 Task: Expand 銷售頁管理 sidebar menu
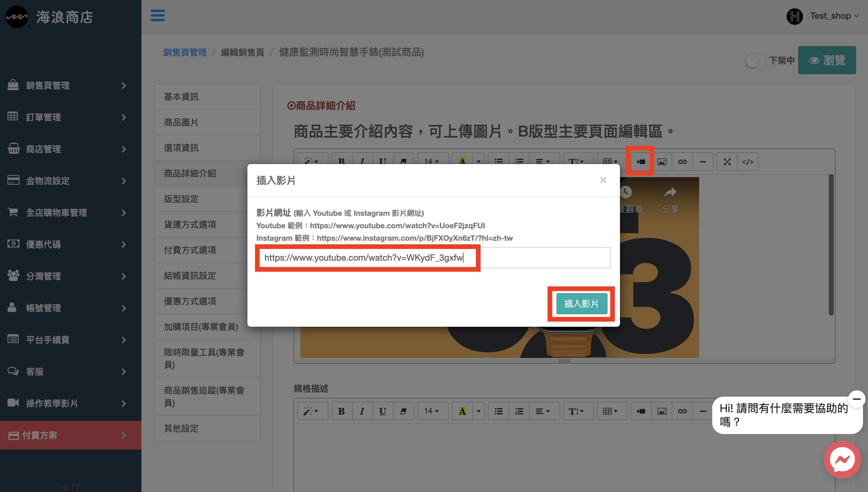tap(70, 85)
